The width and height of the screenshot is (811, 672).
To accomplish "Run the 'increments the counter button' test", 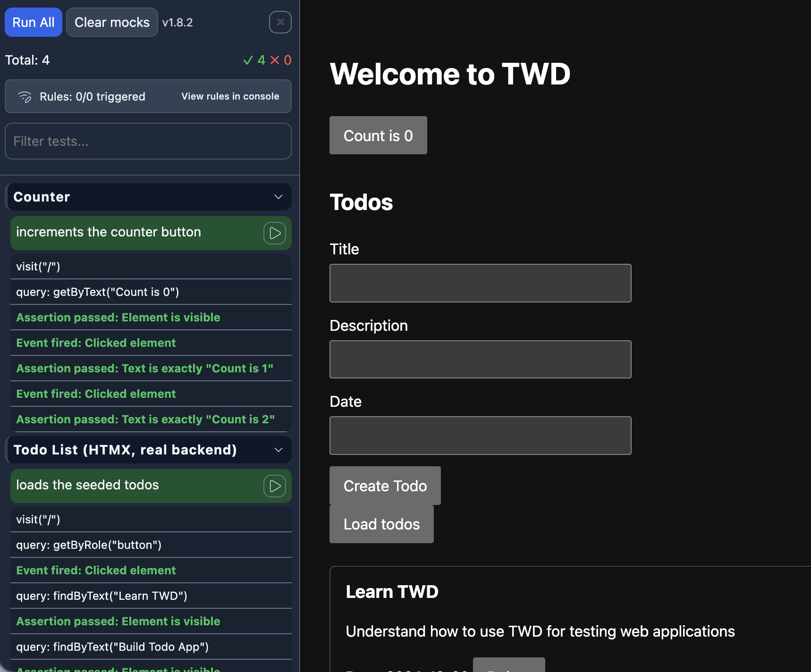I will coord(275,233).
